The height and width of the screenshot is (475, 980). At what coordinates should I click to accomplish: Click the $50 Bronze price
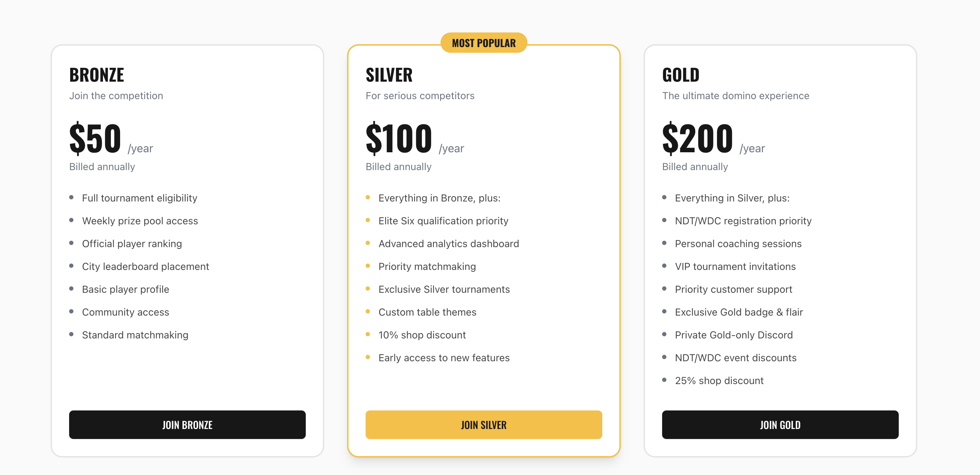[95, 138]
